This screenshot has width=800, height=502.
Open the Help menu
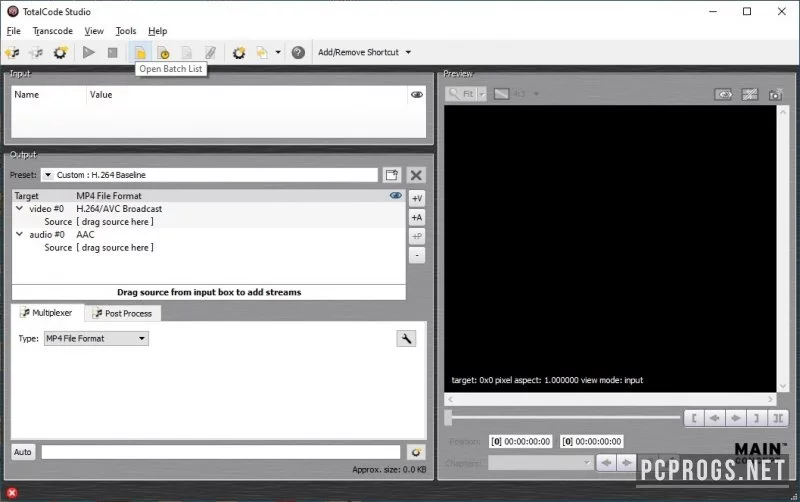point(158,31)
